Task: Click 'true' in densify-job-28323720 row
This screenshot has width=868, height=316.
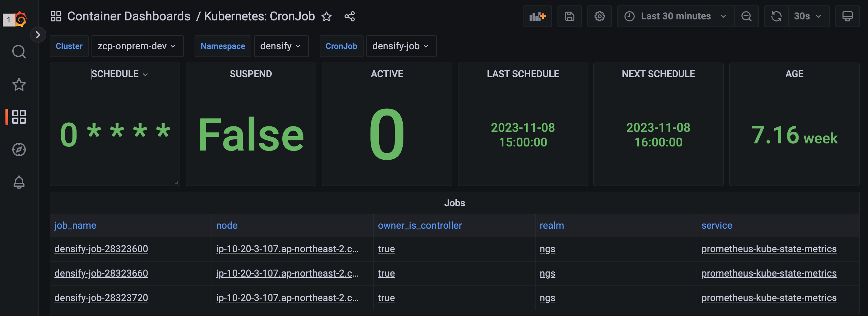Action: [x=386, y=298]
